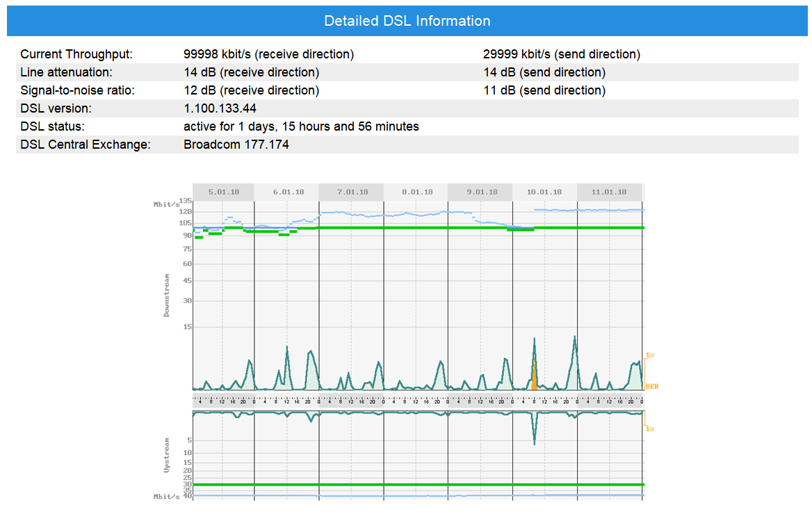Select the DSL version number 1.100.133.44
This screenshot has width=812, height=517.
coord(220,108)
